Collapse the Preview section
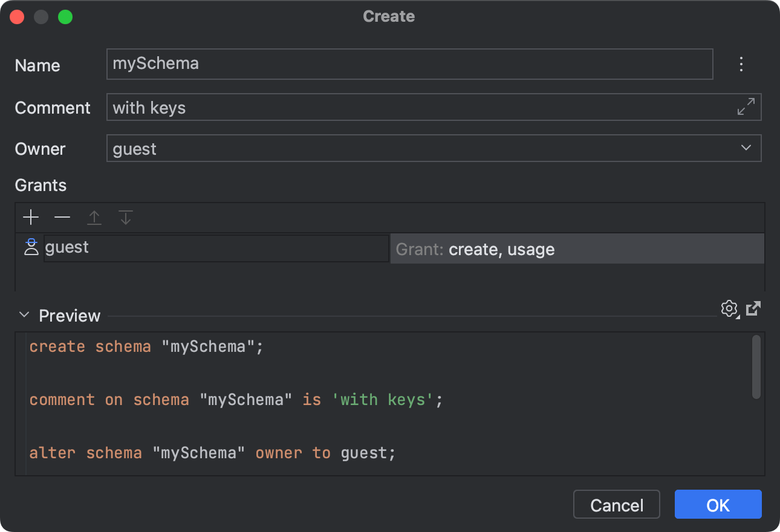This screenshot has width=780, height=532. (x=24, y=315)
